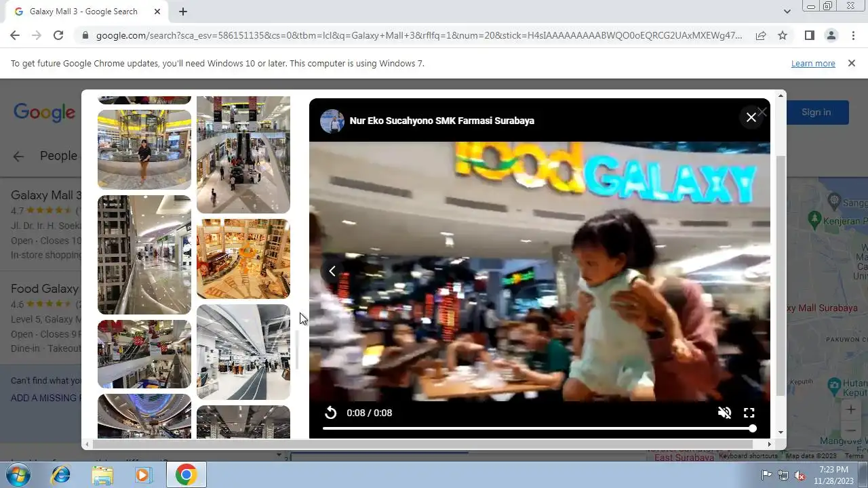
Task: Click the video progress bar
Action: tap(539, 428)
